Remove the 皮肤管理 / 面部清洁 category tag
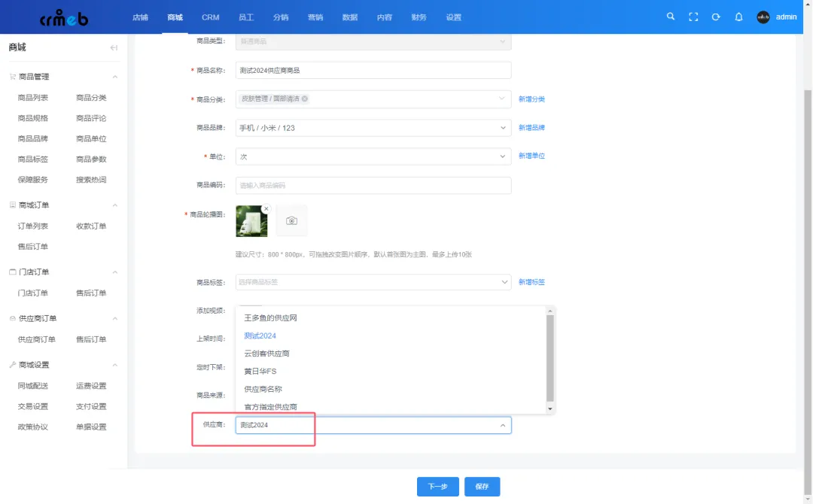813x504 pixels. coord(305,99)
